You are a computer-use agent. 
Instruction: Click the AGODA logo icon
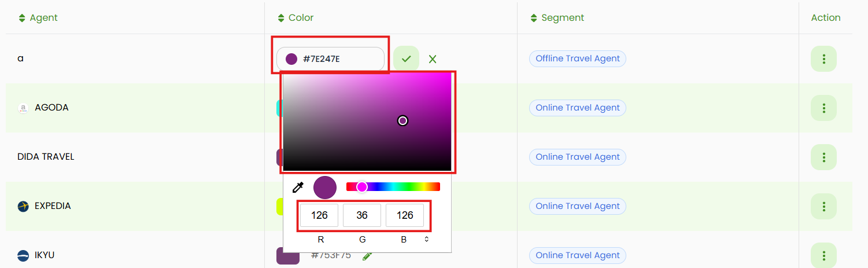(23, 108)
